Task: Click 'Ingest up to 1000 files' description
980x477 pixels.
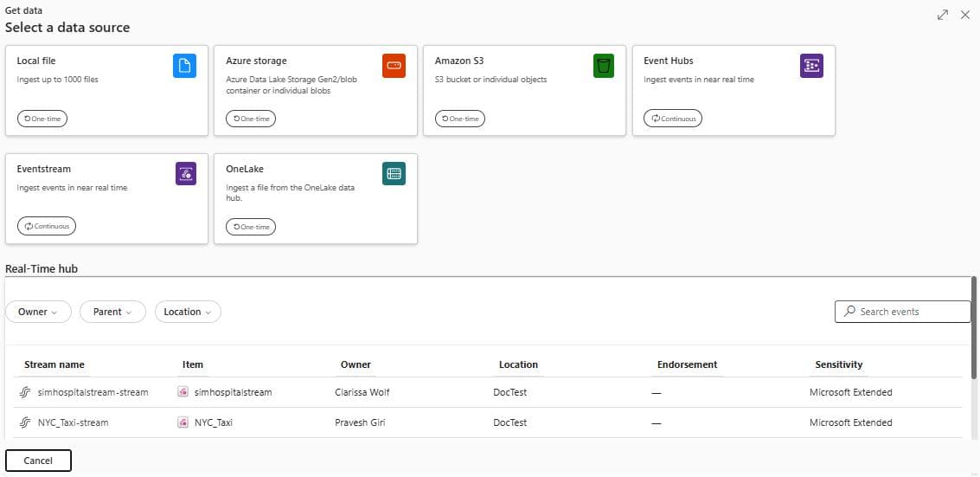Action: click(57, 80)
